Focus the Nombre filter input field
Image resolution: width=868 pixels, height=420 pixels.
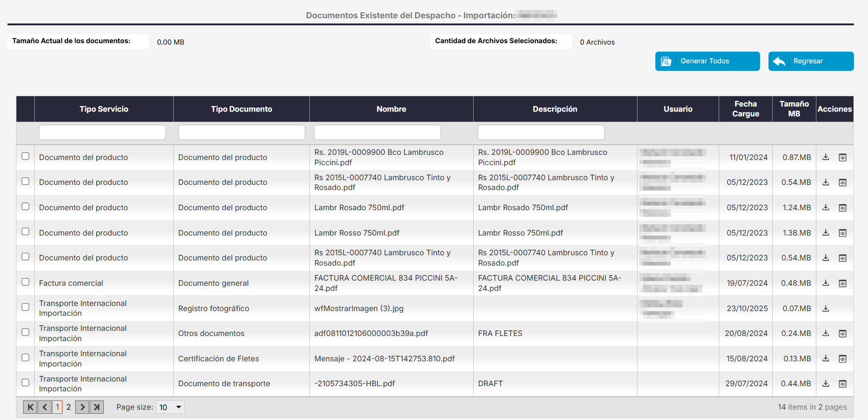point(377,132)
